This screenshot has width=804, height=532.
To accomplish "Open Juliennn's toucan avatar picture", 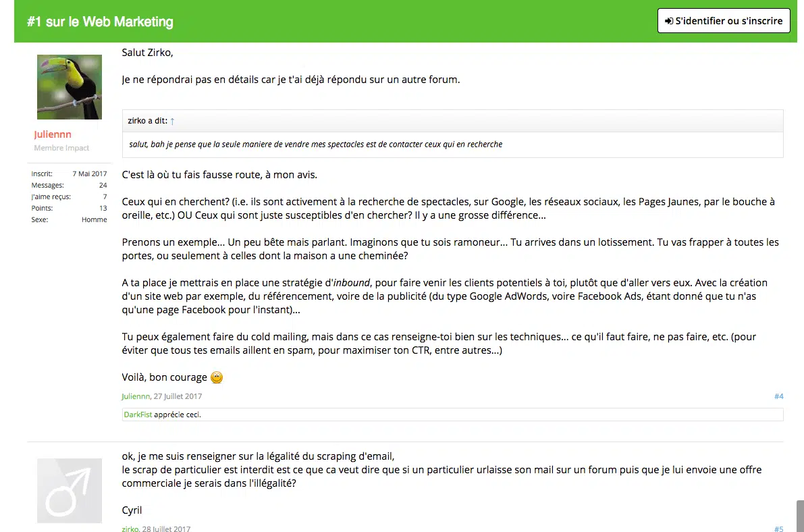I will tap(70, 87).
